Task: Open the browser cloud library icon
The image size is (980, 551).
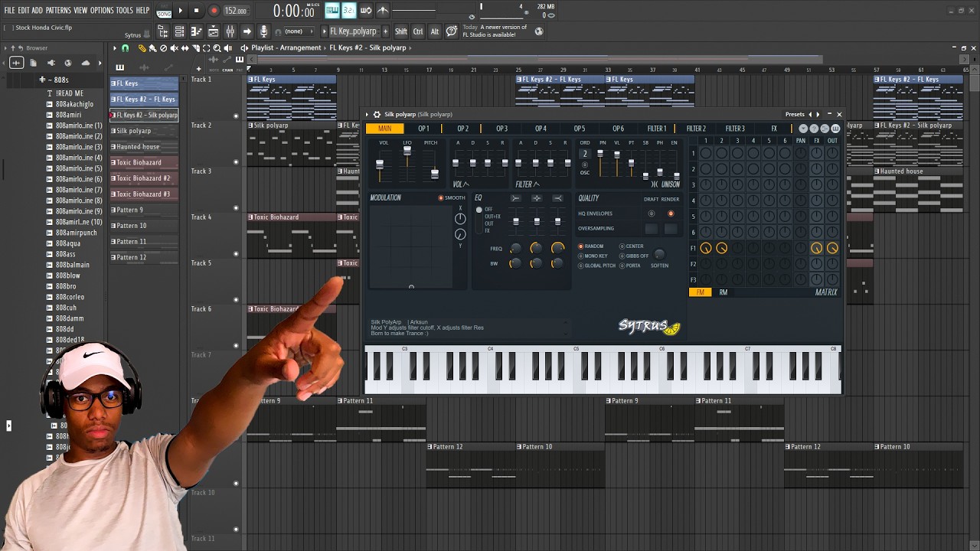Action: pyautogui.click(x=85, y=63)
